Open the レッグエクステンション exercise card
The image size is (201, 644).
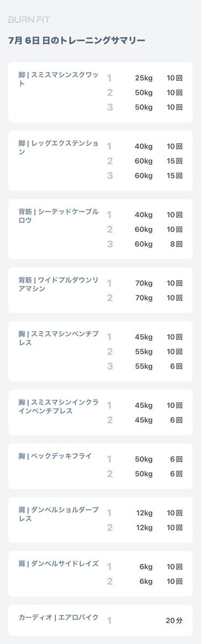coord(101,160)
